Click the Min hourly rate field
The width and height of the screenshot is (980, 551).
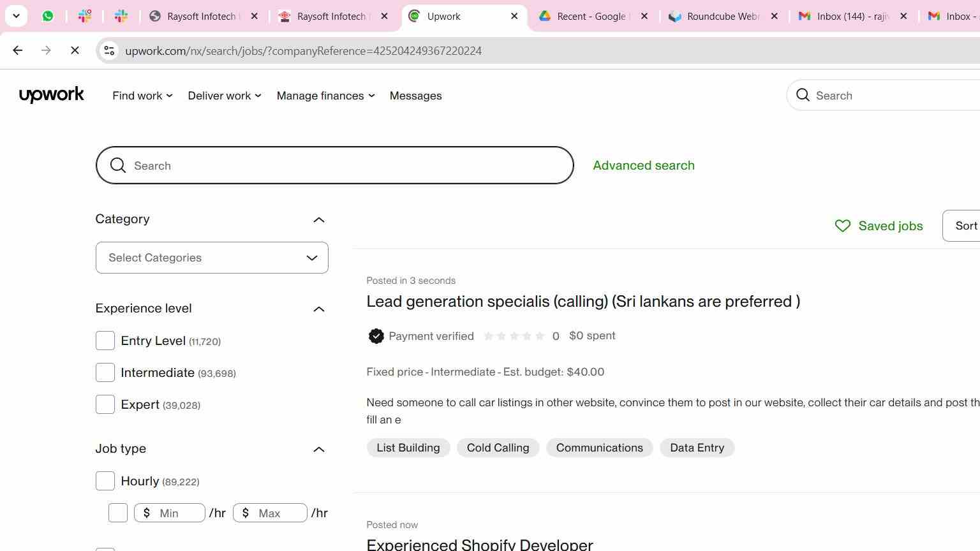tap(170, 513)
